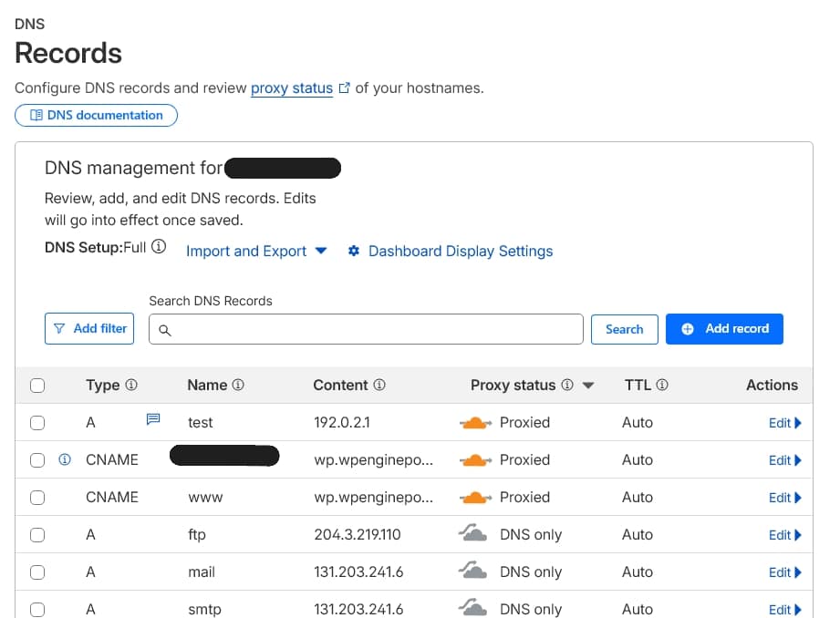Click info icon next to TTL header
The width and height of the screenshot is (840, 618).
662,386
